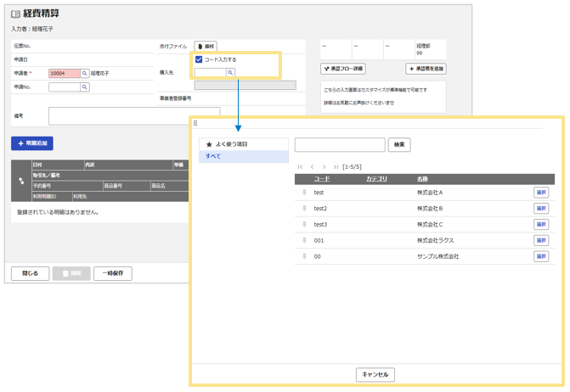The image size is (570, 392).
Task: Click the code cell 001
Action: click(x=319, y=240)
